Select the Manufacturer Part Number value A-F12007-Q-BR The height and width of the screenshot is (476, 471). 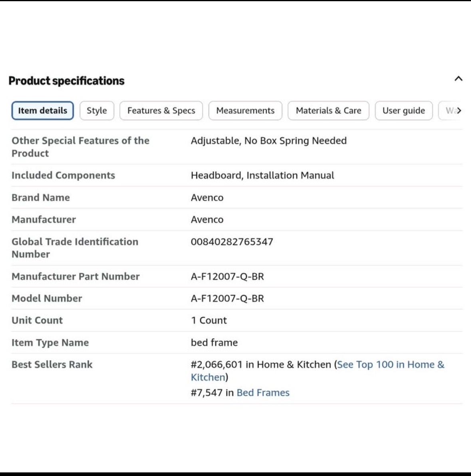(x=227, y=277)
